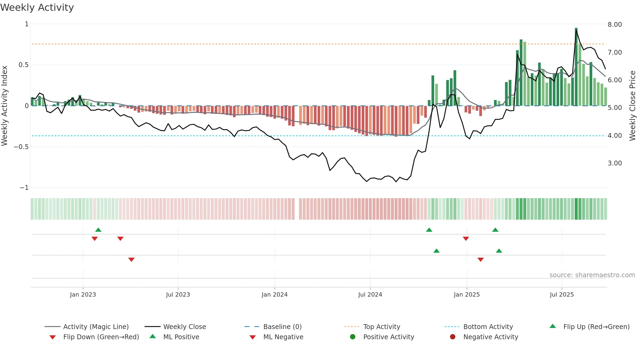Screen dimensions: 644x362
Task: Click the Jan 2025 axis label
Action: (x=467, y=294)
